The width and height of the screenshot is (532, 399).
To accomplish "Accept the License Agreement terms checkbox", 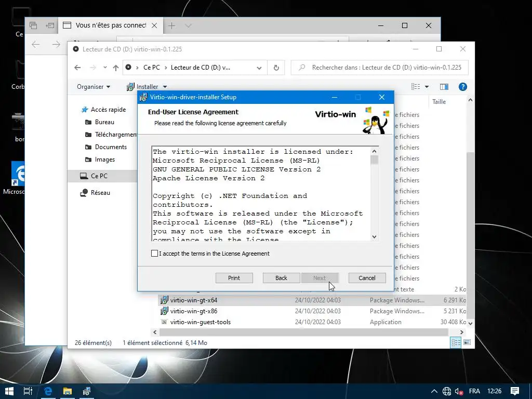I will tap(154, 254).
